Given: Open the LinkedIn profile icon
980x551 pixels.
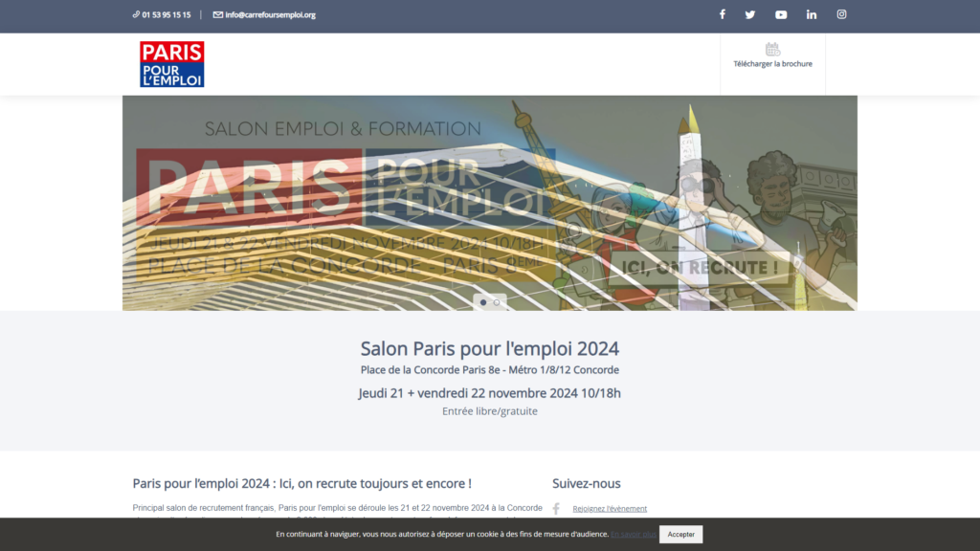Looking at the screenshot, I should tap(812, 14).
